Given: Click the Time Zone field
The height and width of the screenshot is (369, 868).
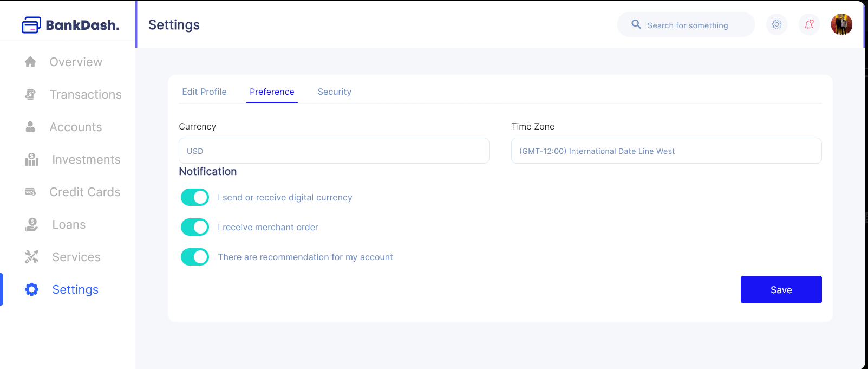Looking at the screenshot, I should 667,151.
